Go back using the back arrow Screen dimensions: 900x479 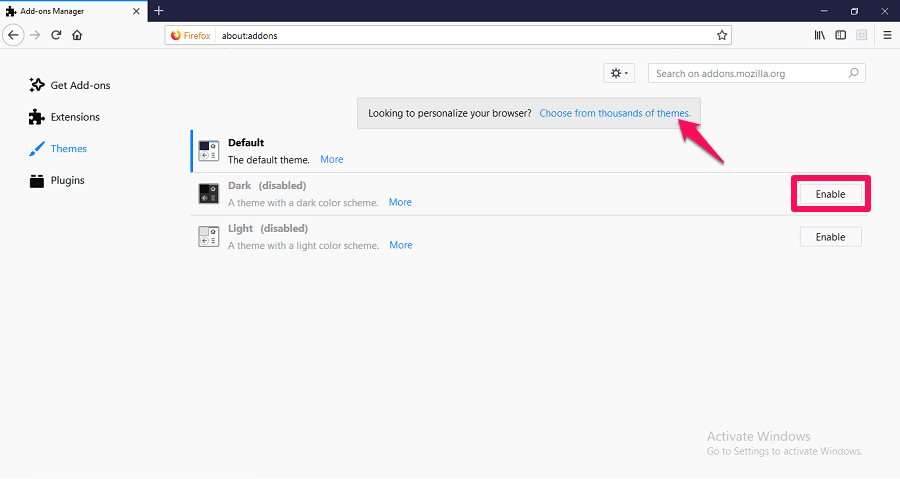[x=13, y=35]
